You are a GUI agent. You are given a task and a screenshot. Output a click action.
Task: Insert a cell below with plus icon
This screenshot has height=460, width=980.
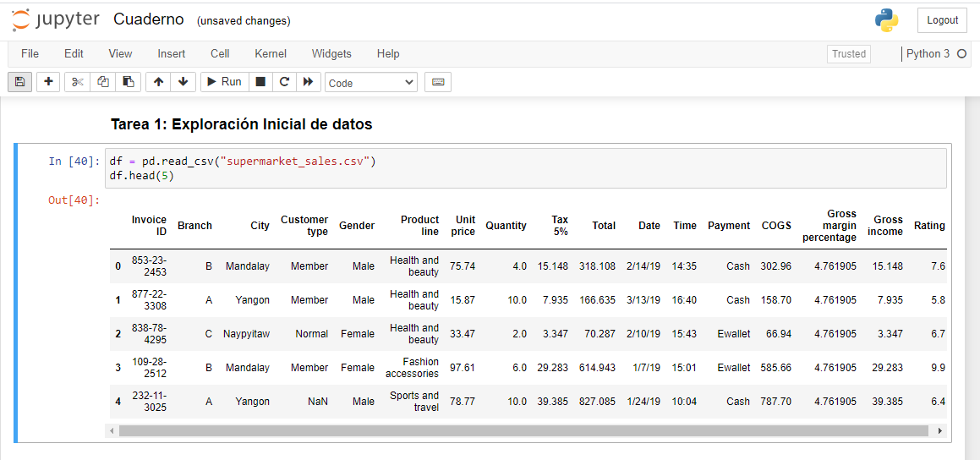[x=48, y=82]
